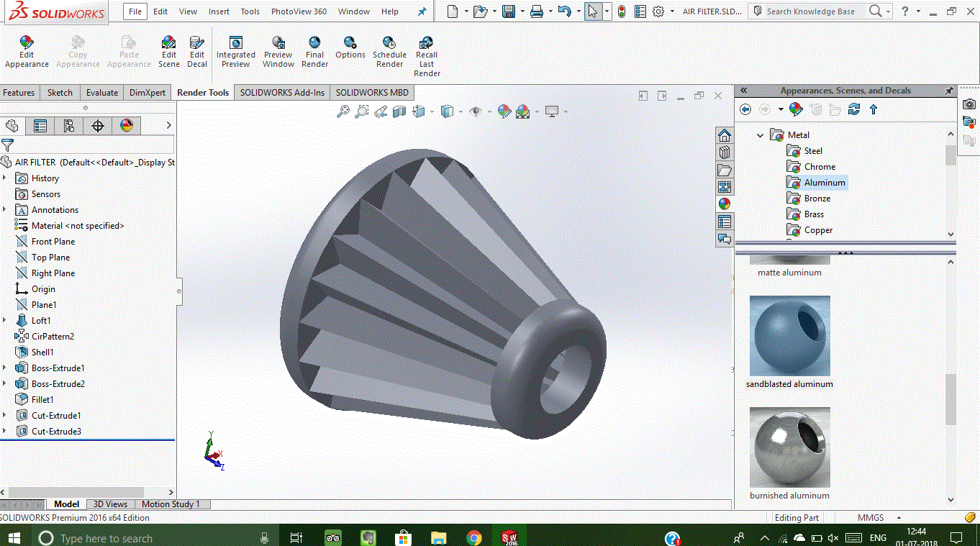
Task: Open the DisplayManager tab icon
Action: (x=127, y=126)
